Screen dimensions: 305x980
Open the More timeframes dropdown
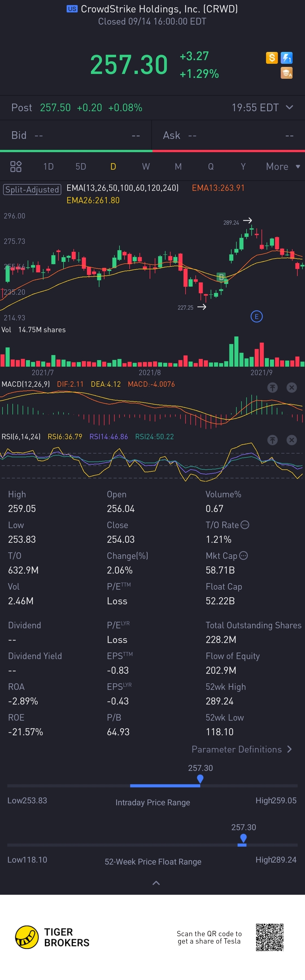coord(283,166)
